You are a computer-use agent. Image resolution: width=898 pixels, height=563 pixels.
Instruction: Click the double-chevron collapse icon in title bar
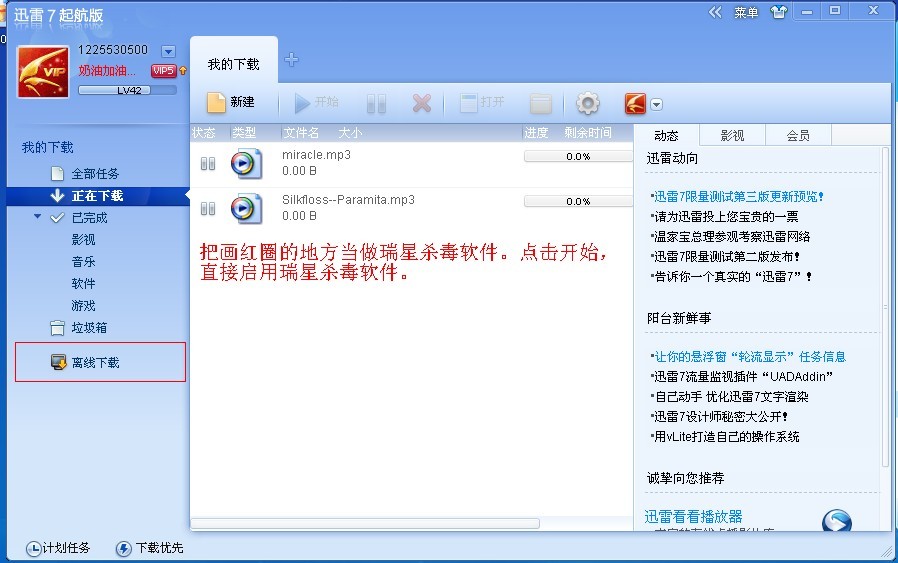pos(715,12)
